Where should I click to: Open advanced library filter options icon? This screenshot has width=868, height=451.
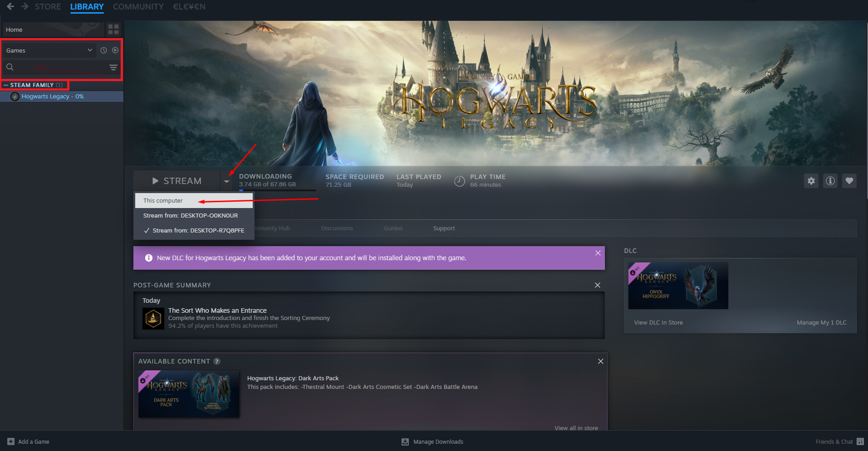113,68
